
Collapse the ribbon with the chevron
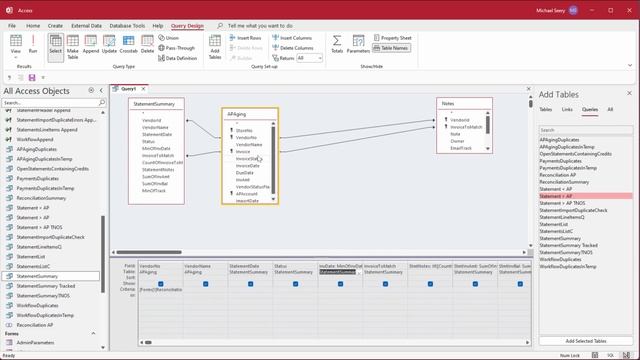630,65
